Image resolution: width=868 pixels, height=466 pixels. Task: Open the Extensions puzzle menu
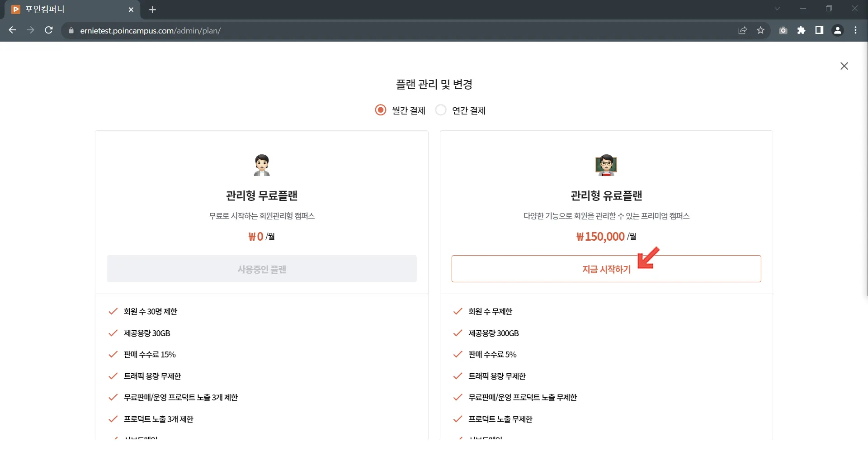pyautogui.click(x=802, y=30)
